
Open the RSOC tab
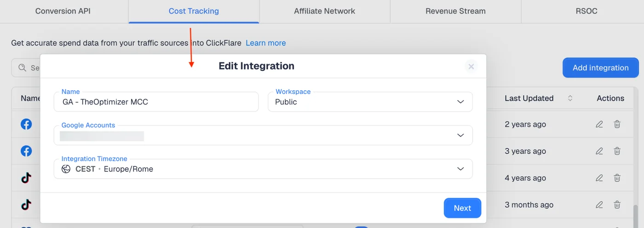point(586,11)
